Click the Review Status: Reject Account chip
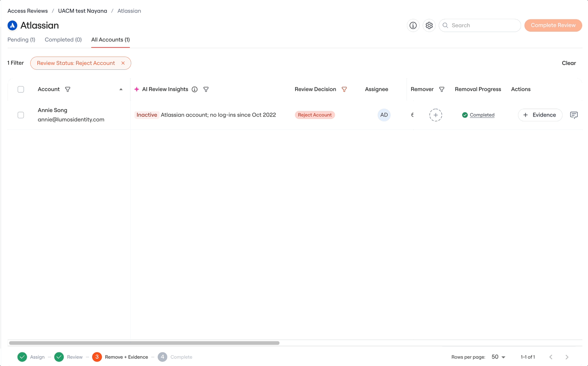 [x=81, y=63]
